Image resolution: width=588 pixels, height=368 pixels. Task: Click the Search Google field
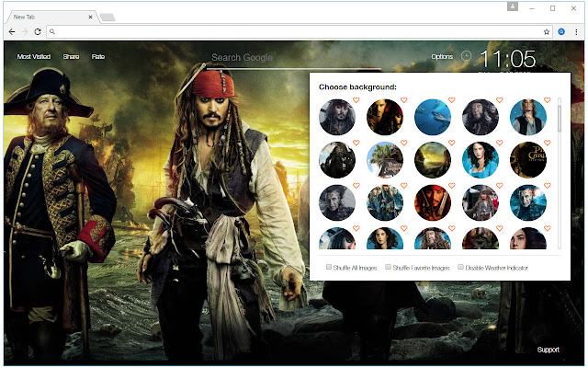(294, 58)
